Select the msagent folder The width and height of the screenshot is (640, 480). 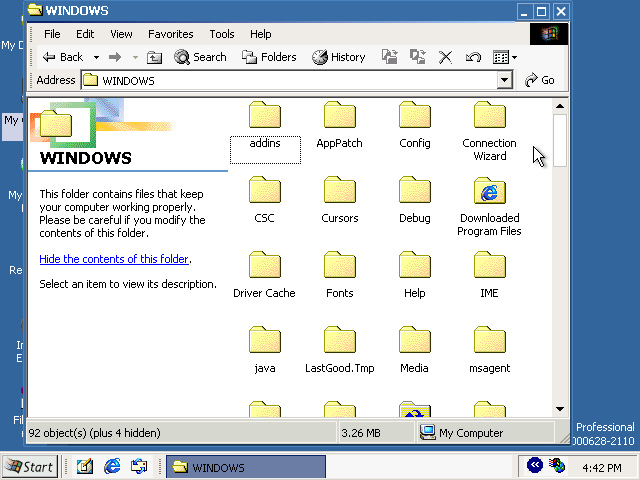coord(489,351)
